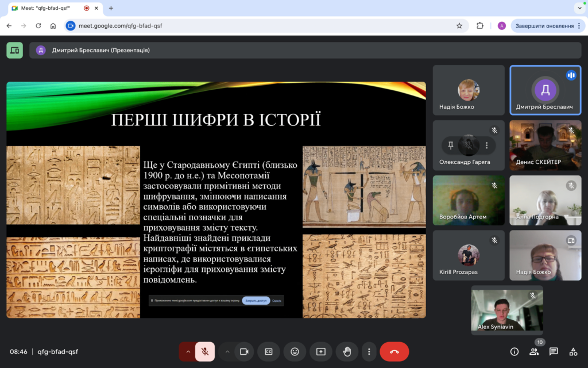The image size is (588, 368).
Task: Leave call with the red hang-up button
Action: [x=394, y=351]
